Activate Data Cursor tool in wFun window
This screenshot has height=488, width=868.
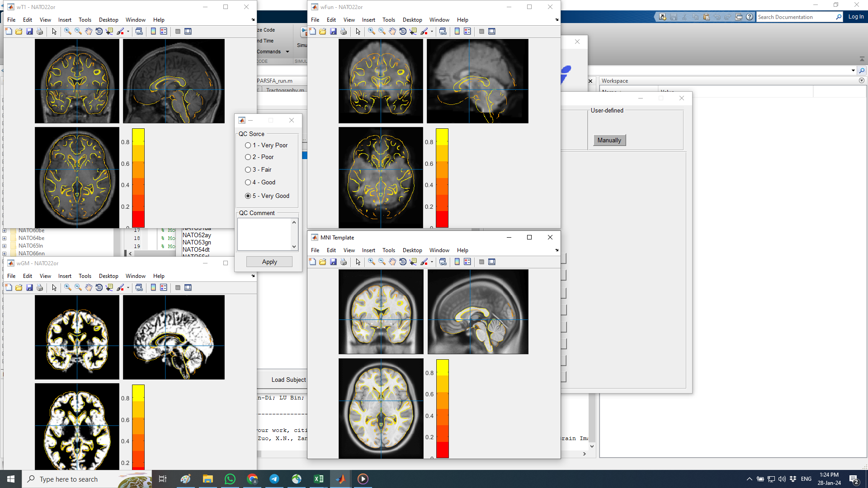tap(413, 31)
